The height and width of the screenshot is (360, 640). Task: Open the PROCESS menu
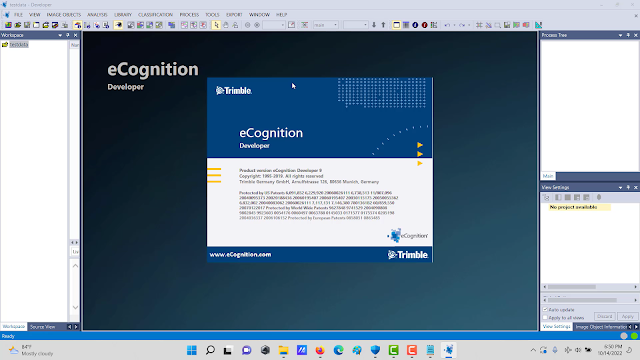tap(189, 15)
